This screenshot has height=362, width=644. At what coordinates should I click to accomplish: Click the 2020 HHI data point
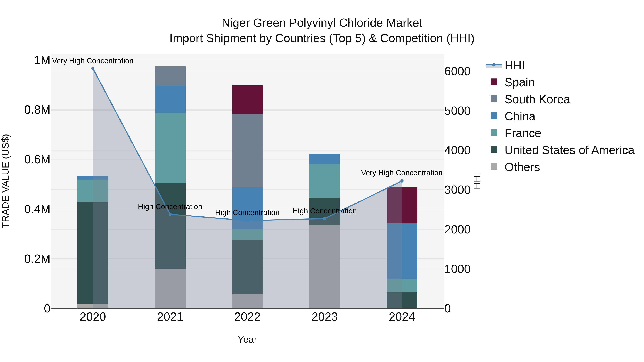[93, 68]
